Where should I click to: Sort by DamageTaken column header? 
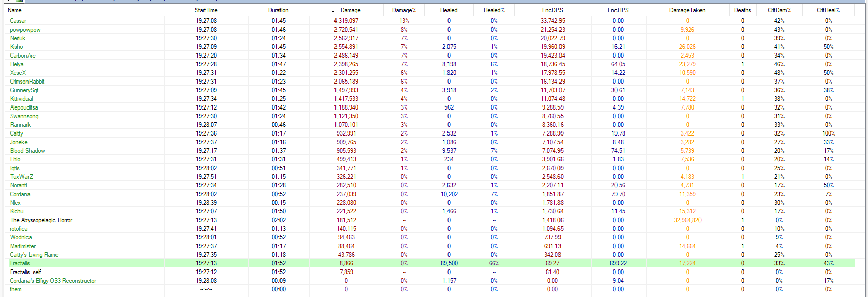pyautogui.click(x=687, y=10)
